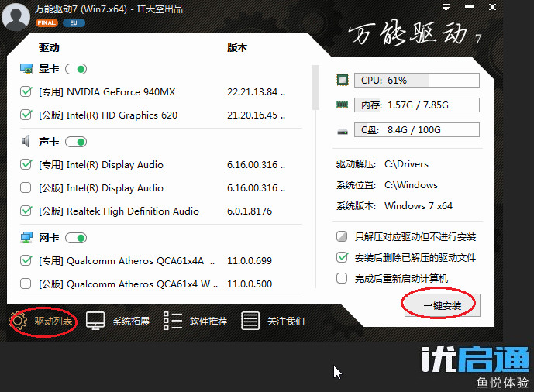Uncheck [专用] Intel(R) Display Audio driver
Image resolution: width=534 pixels, height=392 pixels.
click(26, 164)
